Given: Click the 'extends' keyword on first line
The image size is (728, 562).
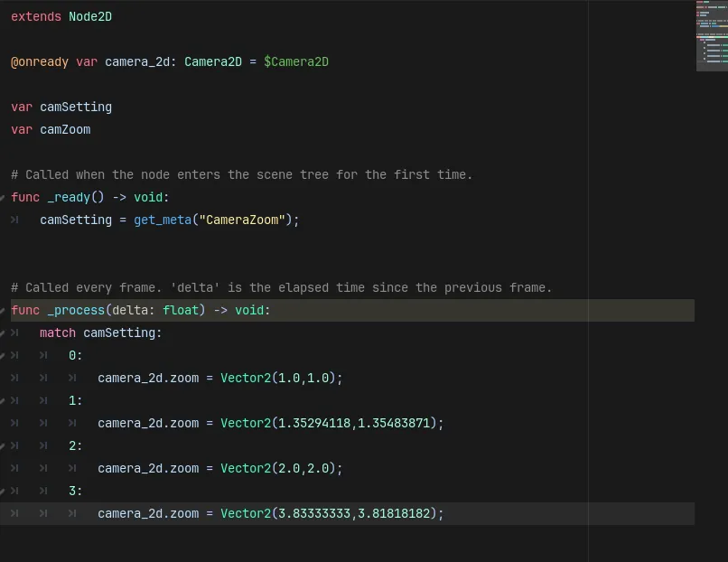Looking at the screenshot, I should click(36, 17).
